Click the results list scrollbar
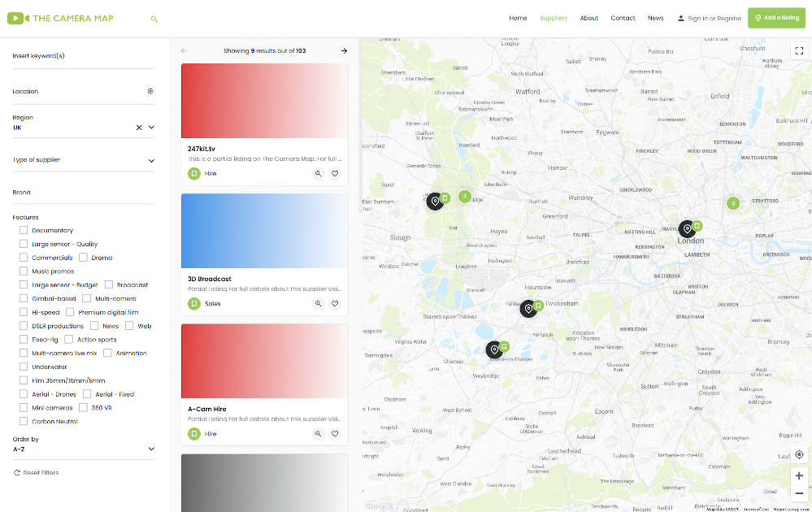Viewport: 812px width, 512px height. coord(360,127)
